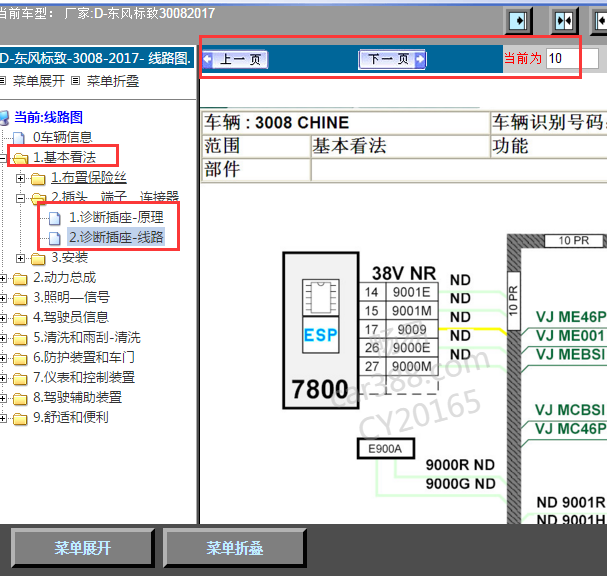
Task: Click the bottom 菜单展开 button
Action: tap(82, 548)
